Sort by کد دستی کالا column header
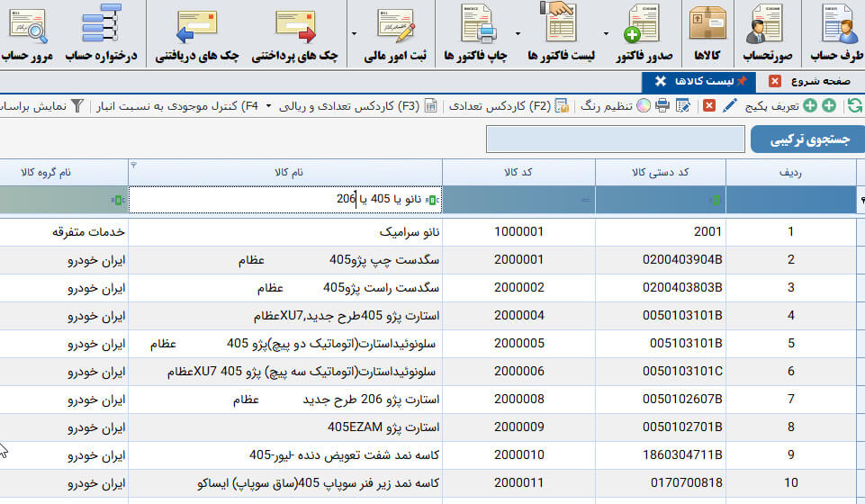 661,173
